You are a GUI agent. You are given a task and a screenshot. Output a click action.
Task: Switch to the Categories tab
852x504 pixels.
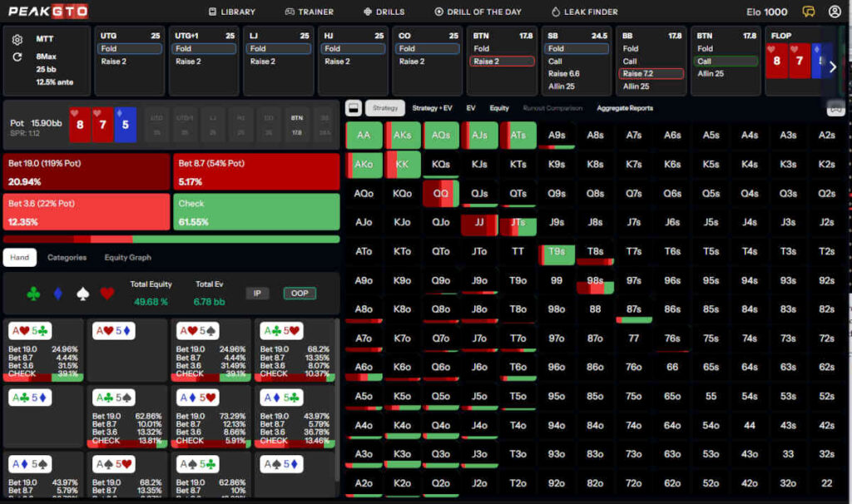(x=67, y=258)
